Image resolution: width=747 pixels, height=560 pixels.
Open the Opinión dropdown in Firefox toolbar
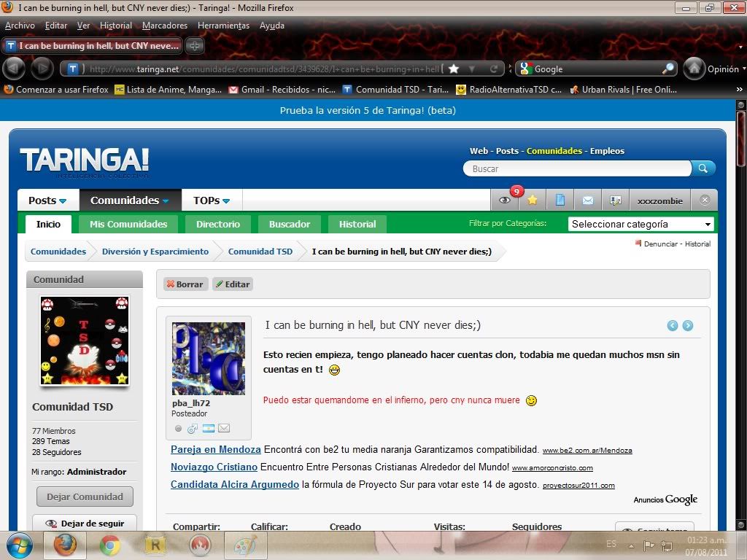[726, 69]
